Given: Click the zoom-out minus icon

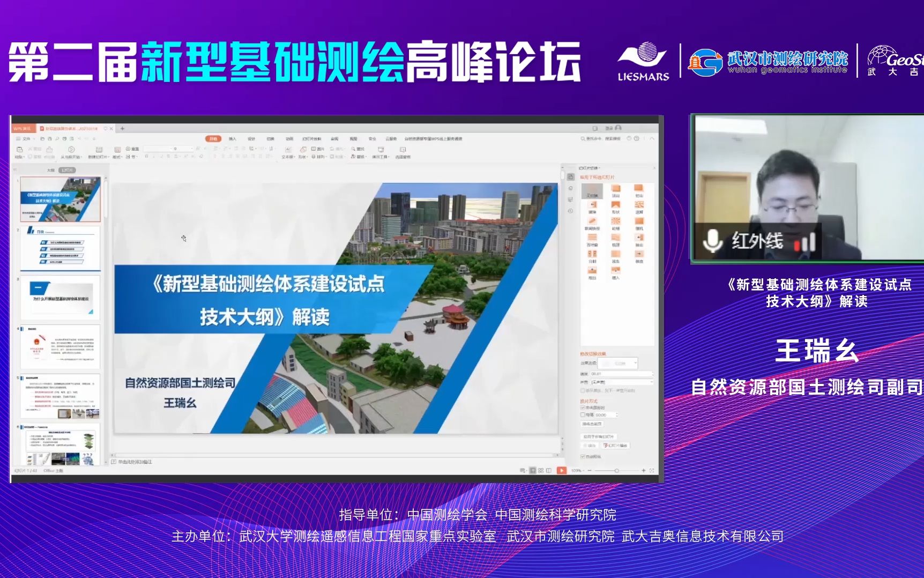Looking at the screenshot, I should [590, 470].
